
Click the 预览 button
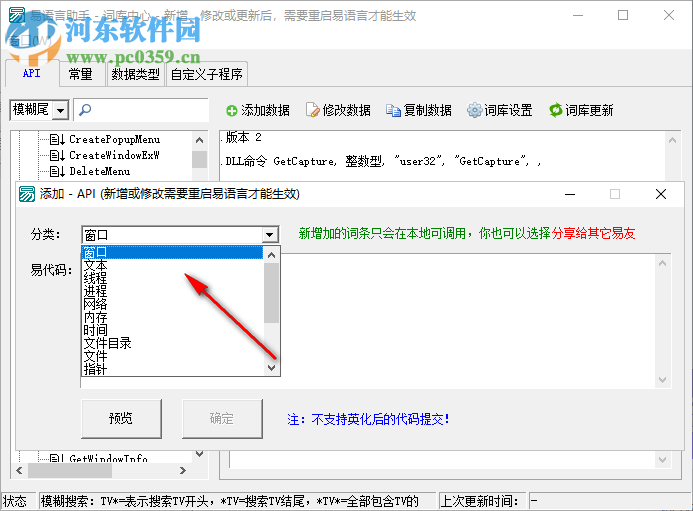121,419
